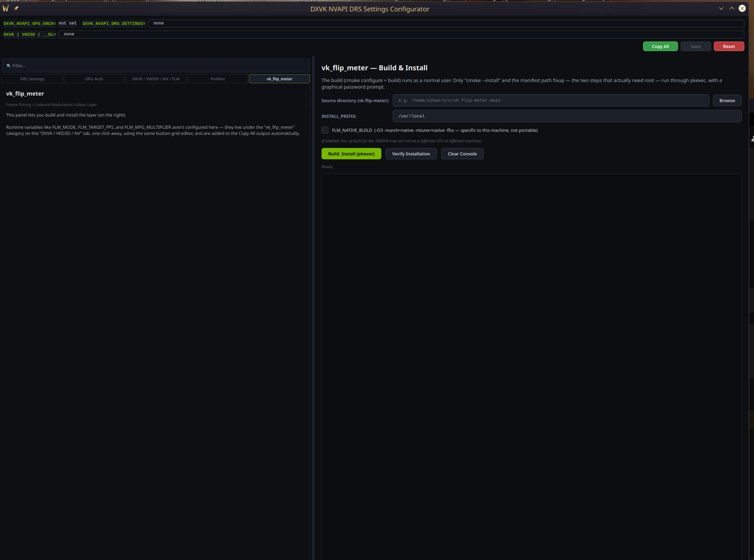Close the DXVK NVAPI Configurator window
The image size is (754, 560).
[x=742, y=8]
